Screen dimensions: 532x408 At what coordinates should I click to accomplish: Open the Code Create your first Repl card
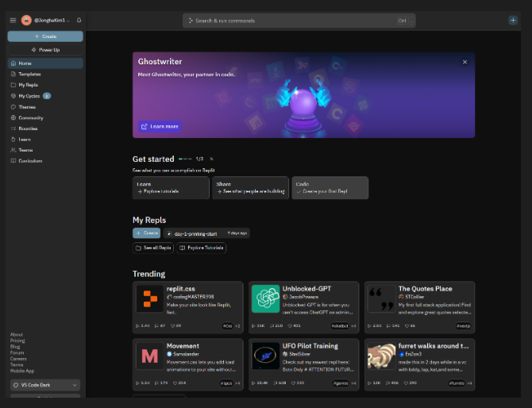[x=330, y=187]
